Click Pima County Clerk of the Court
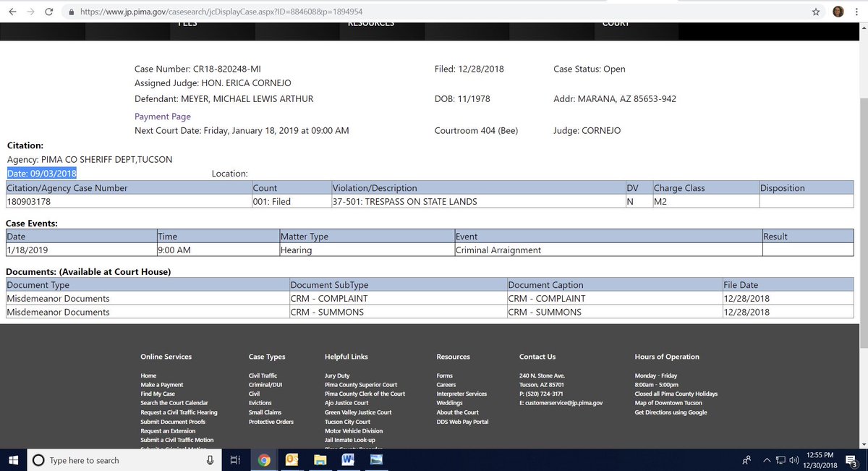This screenshot has width=868, height=471. point(365,394)
